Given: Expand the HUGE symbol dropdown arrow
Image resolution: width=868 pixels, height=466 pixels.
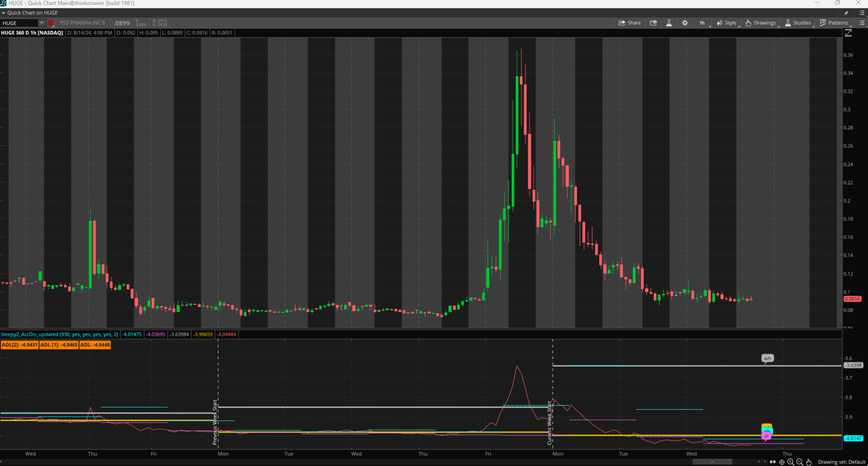Looking at the screenshot, I should click(42, 23).
